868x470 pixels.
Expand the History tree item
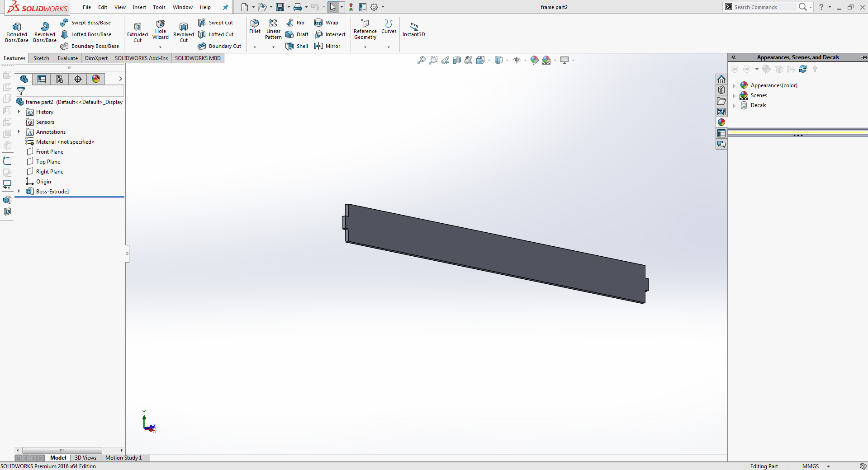click(x=19, y=112)
